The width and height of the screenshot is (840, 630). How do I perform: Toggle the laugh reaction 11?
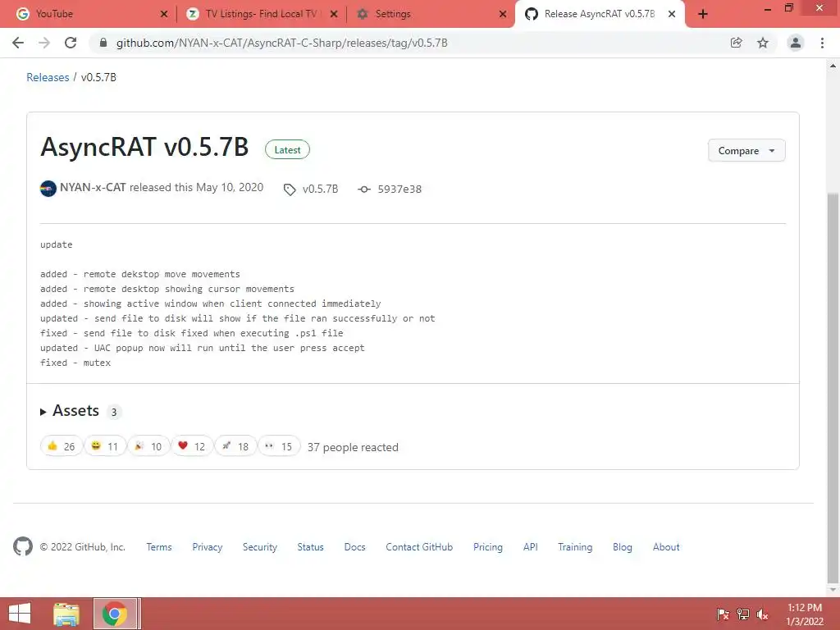[x=105, y=446]
